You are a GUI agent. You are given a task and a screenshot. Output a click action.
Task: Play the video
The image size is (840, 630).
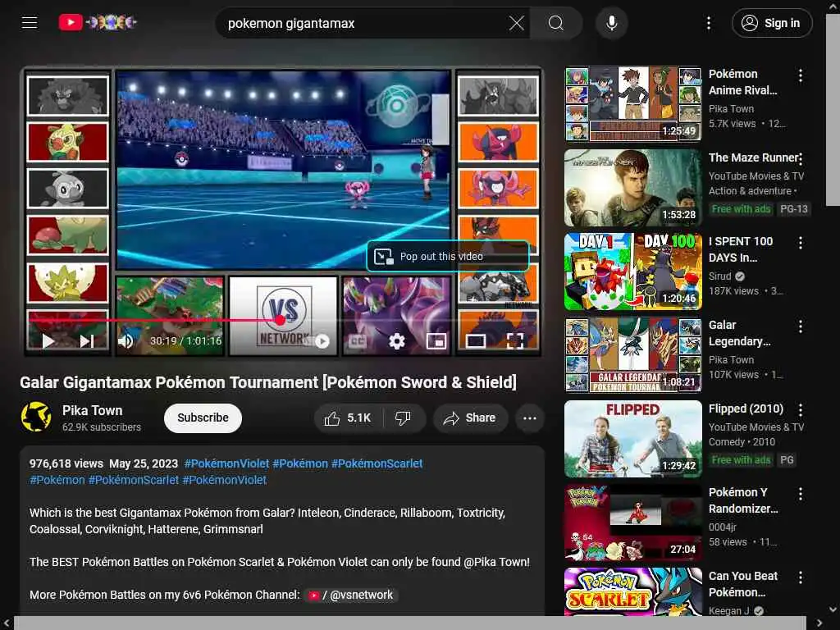coord(48,340)
